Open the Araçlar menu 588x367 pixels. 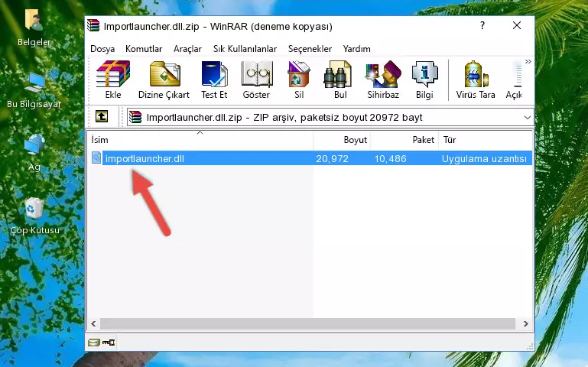point(187,49)
